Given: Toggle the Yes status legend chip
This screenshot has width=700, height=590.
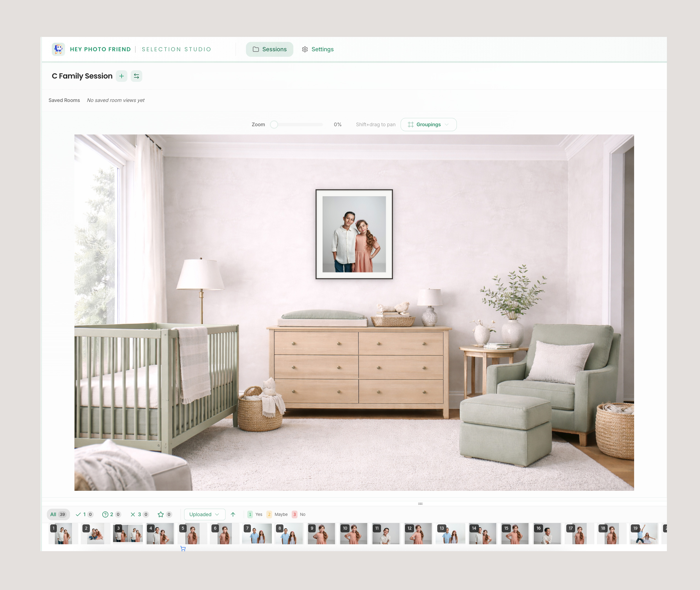Looking at the screenshot, I should [255, 514].
